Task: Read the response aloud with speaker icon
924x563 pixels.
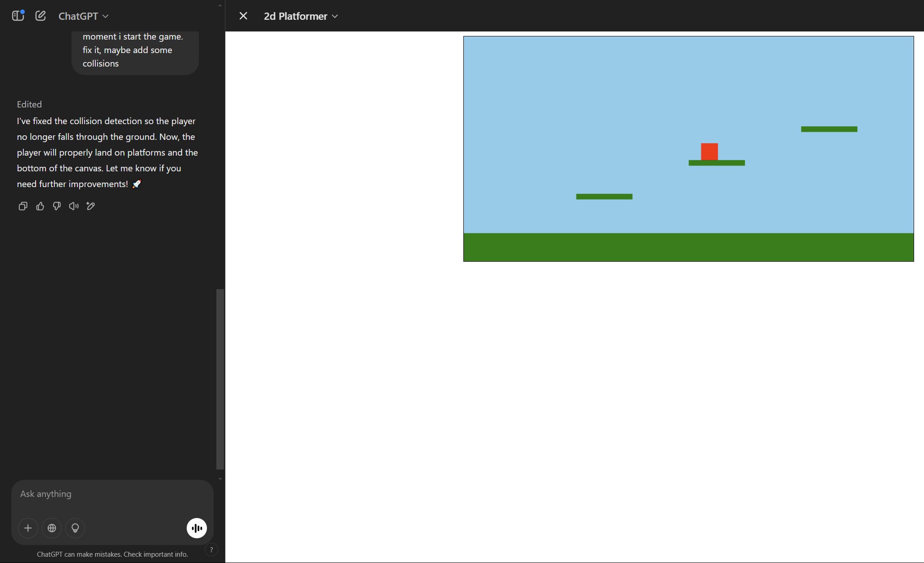Action: click(x=74, y=206)
